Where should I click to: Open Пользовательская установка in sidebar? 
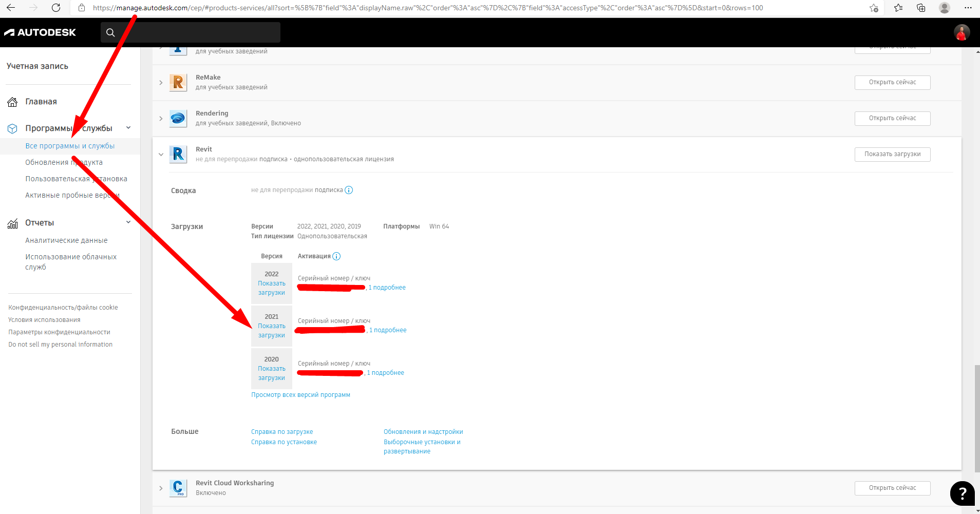pos(76,179)
